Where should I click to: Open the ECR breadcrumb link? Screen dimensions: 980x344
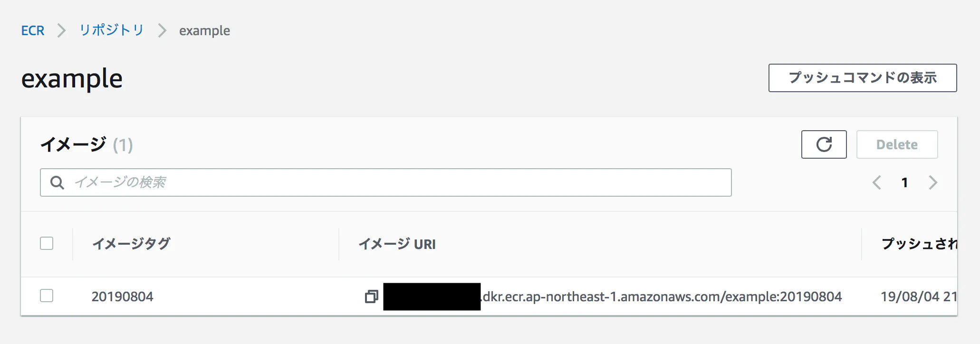click(32, 30)
